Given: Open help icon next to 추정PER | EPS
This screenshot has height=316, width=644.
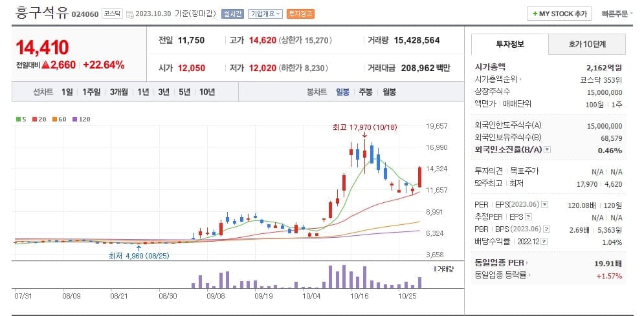Looking at the screenshot, I should [529, 217].
